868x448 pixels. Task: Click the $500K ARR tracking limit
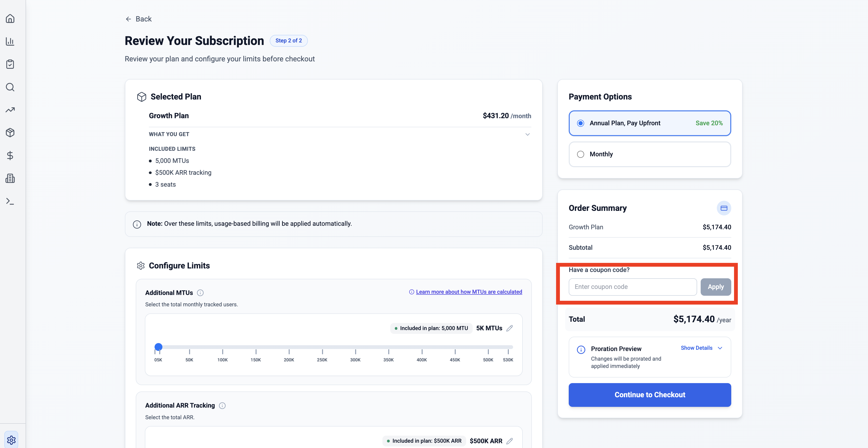[183, 173]
